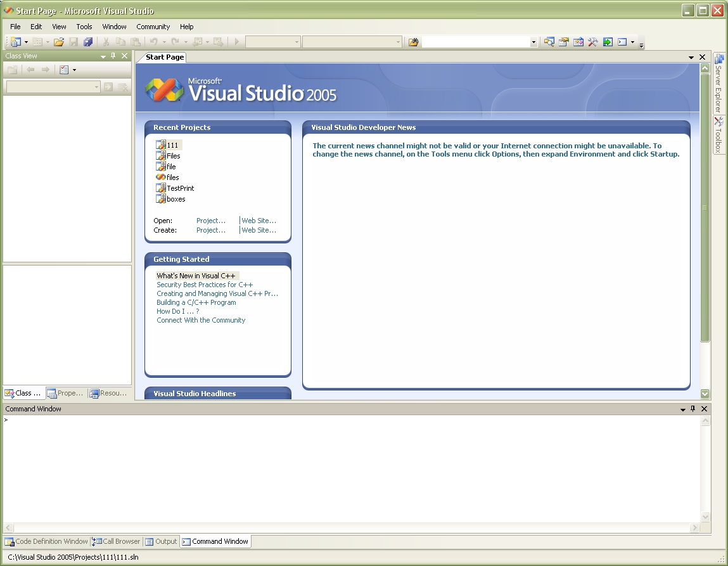Open the Class View Settings dropdown arrow
The width and height of the screenshot is (728, 566).
click(74, 70)
